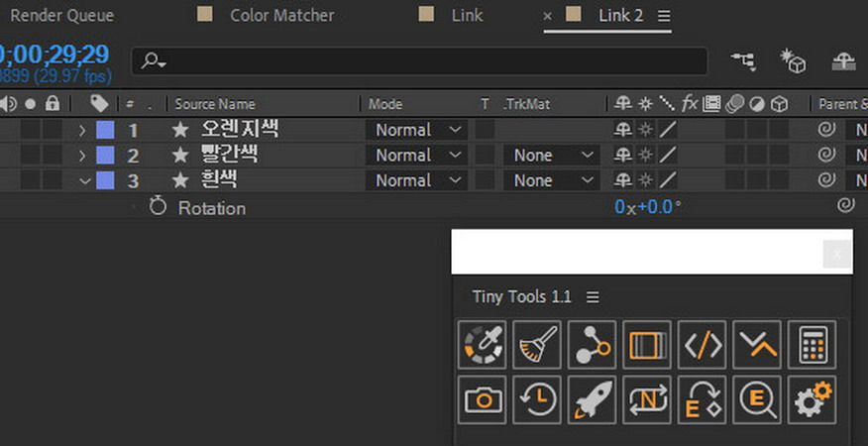The width and height of the screenshot is (868, 446).
Task: Close the Link 2 tab
Action: click(548, 16)
